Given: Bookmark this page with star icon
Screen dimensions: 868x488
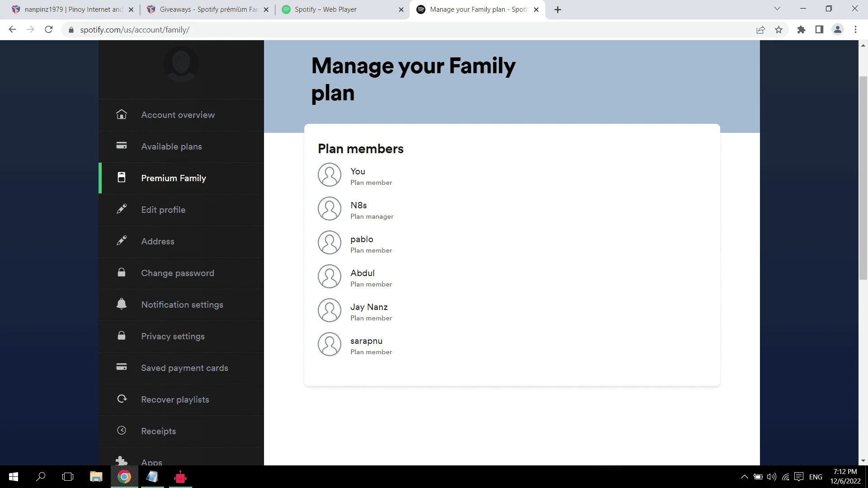Looking at the screenshot, I should tap(778, 30).
